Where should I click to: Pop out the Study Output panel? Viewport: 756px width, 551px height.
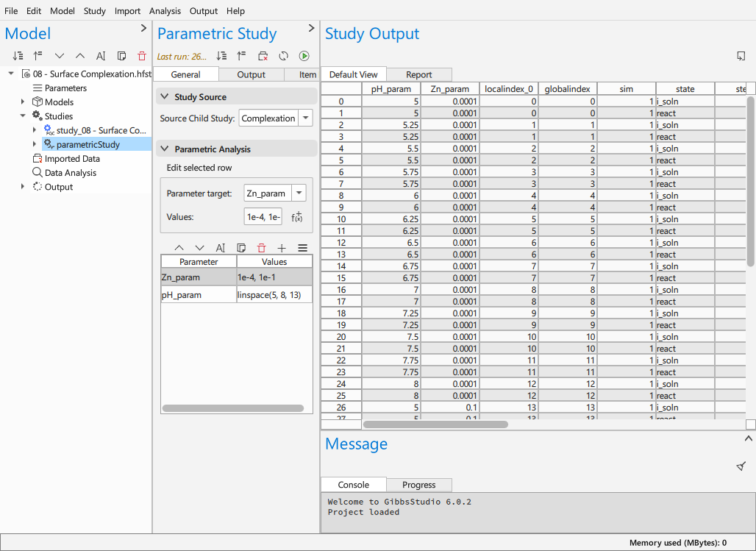(741, 56)
